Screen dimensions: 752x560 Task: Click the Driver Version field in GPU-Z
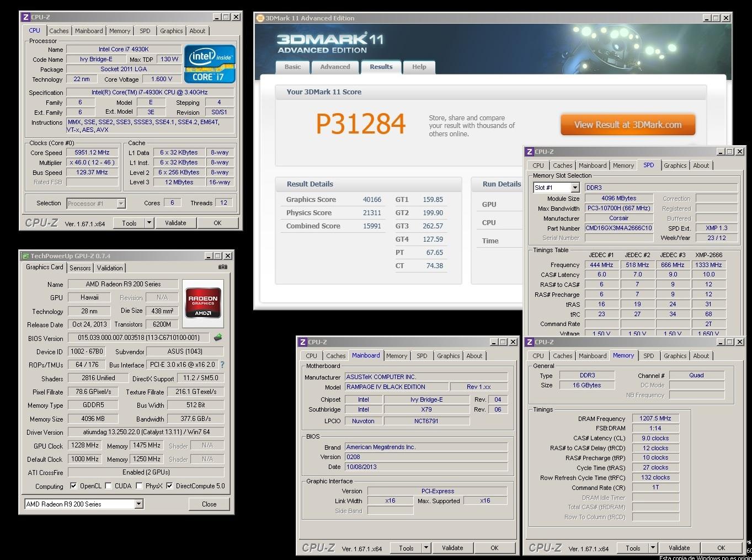[x=146, y=432]
